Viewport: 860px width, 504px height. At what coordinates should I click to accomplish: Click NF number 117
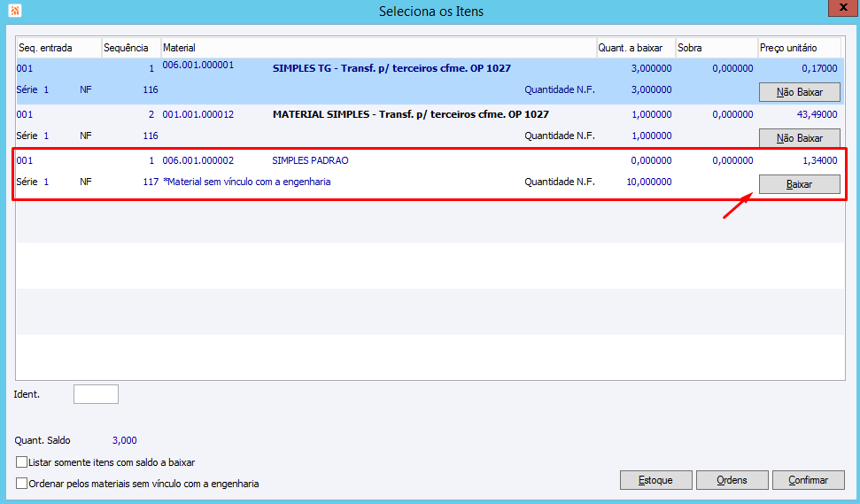point(151,182)
